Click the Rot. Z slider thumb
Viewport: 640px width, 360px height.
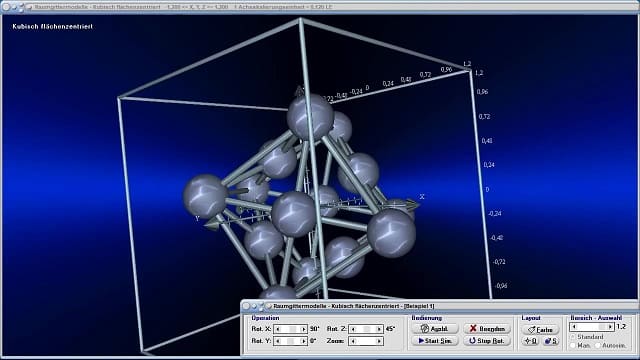coord(367,329)
